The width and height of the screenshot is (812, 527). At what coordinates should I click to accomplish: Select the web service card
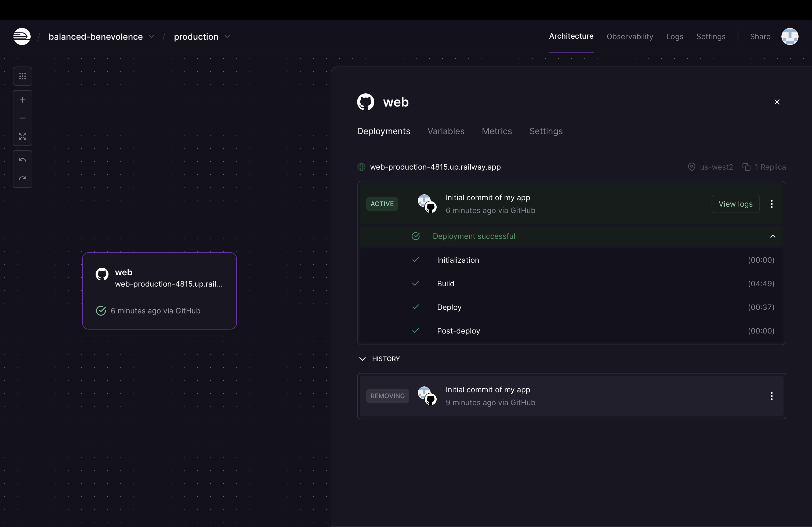pos(159,291)
